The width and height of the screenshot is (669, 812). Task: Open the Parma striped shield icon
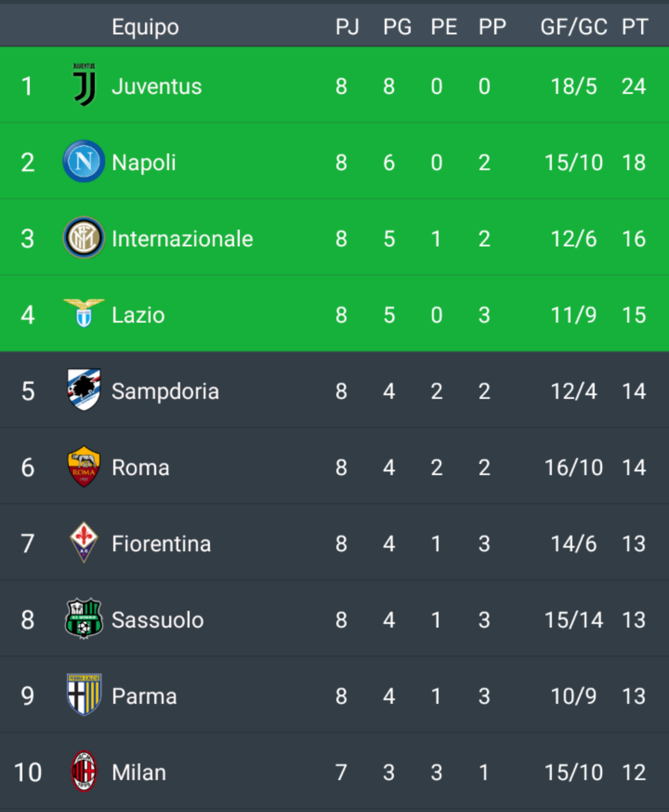point(84,695)
